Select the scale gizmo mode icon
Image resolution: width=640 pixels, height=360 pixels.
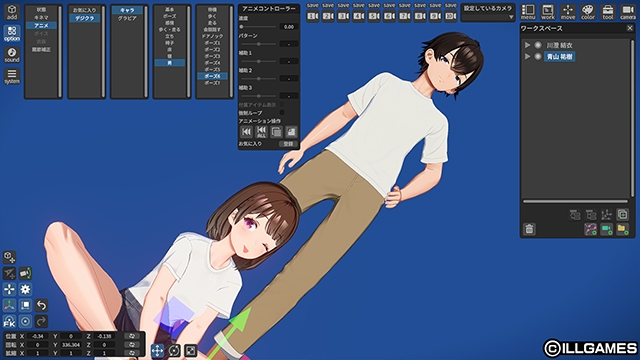click(191, 350)
